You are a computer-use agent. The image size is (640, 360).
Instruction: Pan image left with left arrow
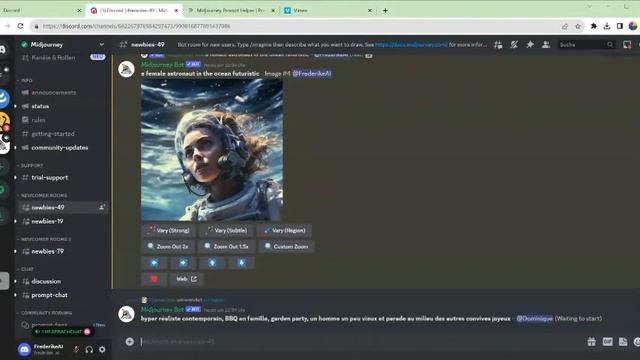pyautogui.click(x=154, y=263)
